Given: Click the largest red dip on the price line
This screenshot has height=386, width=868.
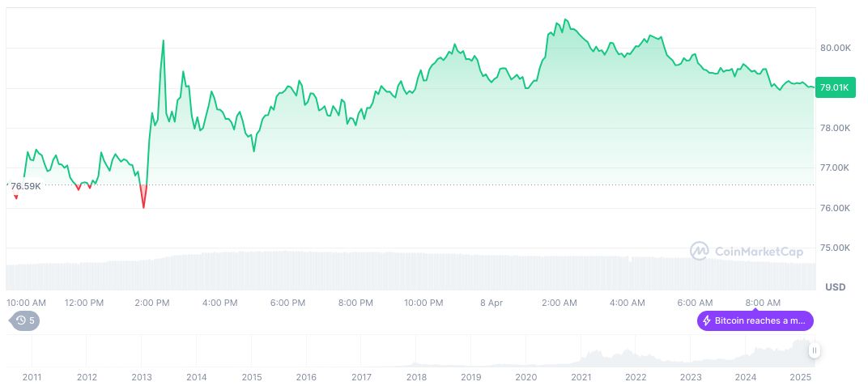Looking at the screenshot, I should (x=143, y=206).
